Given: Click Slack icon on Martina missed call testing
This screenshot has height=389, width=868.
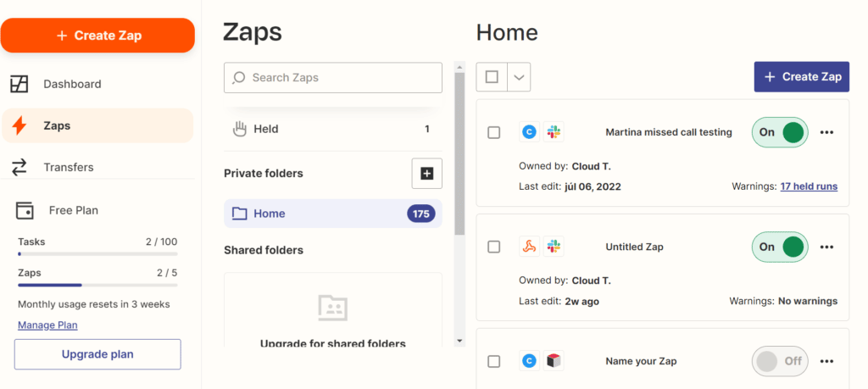Looking at the screenshot, I should (x=554, y=132).
